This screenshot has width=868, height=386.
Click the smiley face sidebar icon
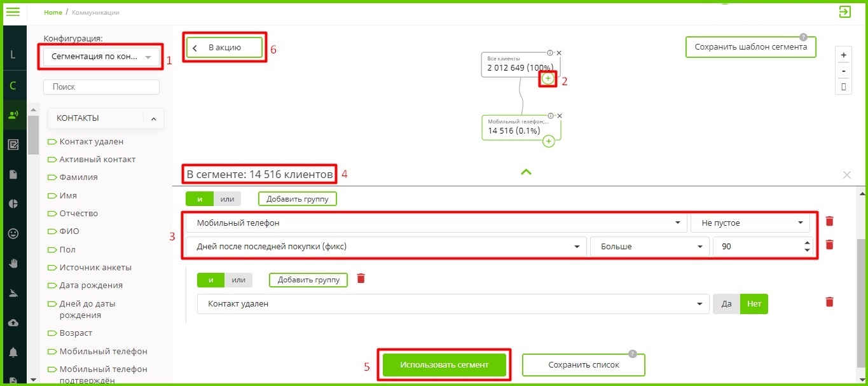(13, 233)
